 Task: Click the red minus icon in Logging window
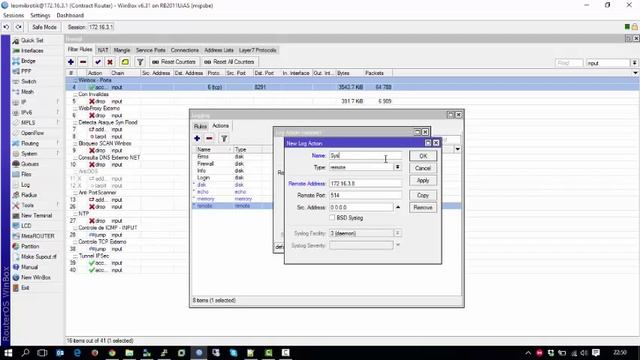(x=209, y=138)
